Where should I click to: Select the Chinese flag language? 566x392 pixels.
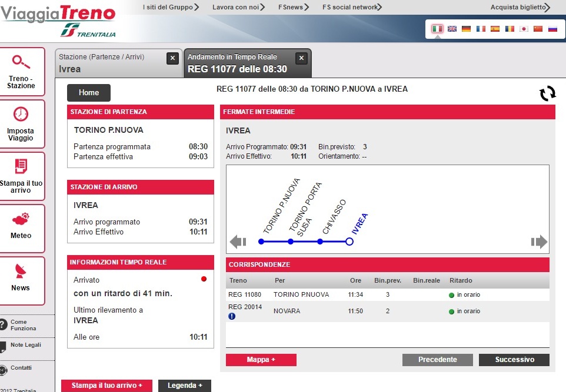coord(538,28)
